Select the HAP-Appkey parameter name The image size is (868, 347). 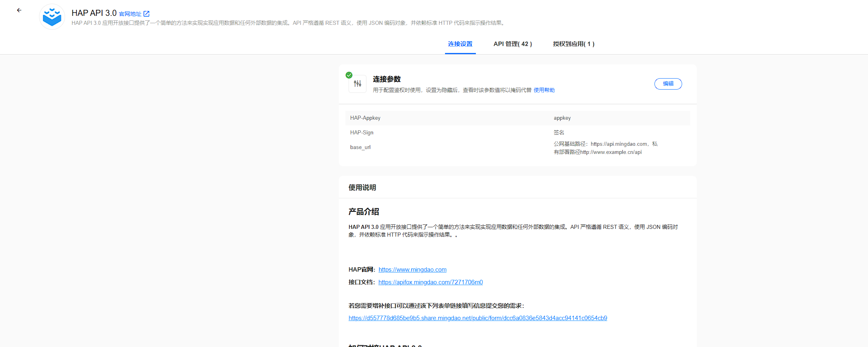[x=365, y=118]
